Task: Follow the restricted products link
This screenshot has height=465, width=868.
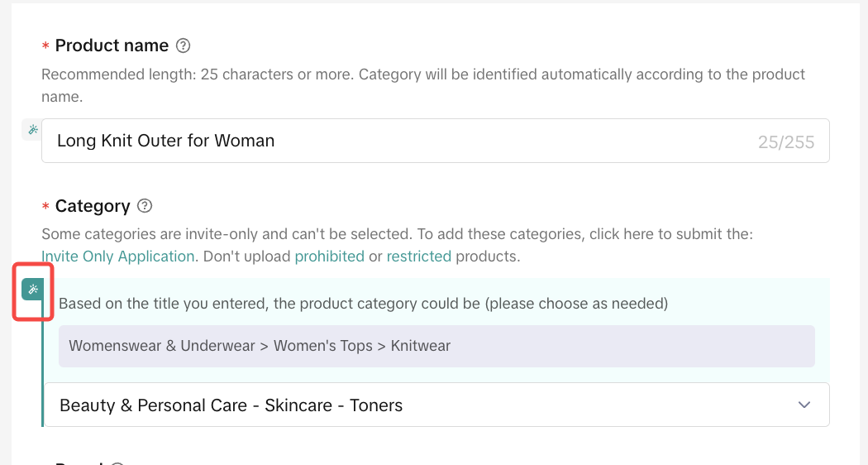Action: pyautogui.click(x=418, y=256)
